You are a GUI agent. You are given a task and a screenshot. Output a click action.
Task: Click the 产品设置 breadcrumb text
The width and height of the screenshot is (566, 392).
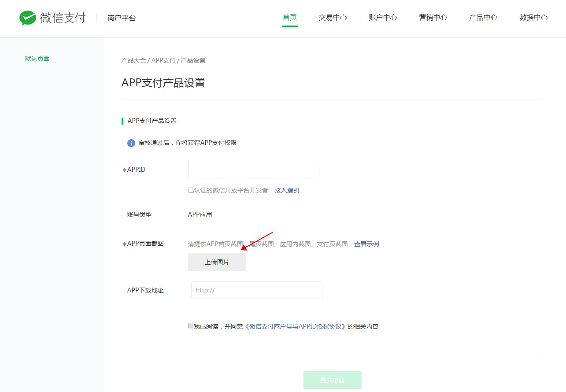(x=193, y=60)
